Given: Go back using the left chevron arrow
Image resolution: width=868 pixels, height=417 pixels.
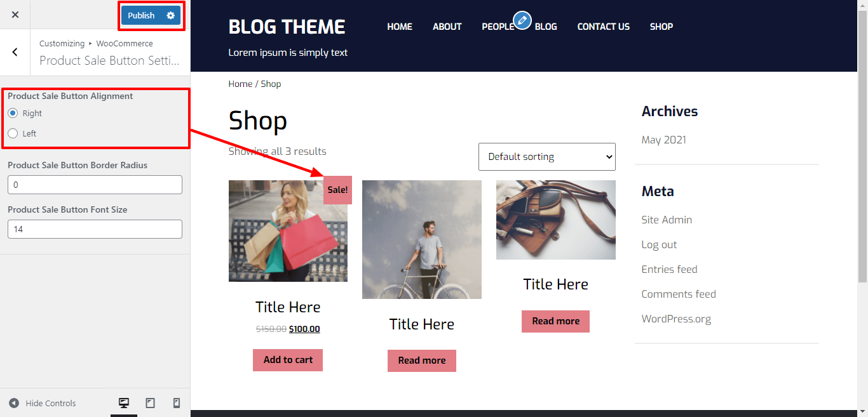Looking at the screenshot, I should tap(15, 52).
